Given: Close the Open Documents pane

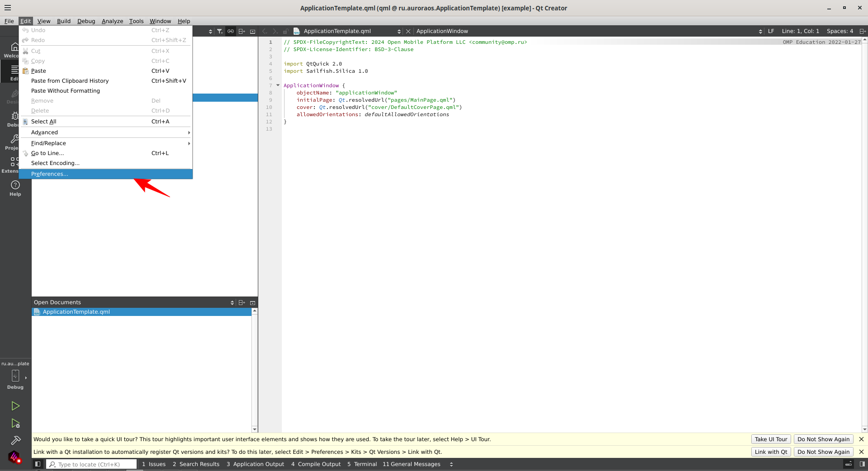Looking at the screenshot, I should [x=253, y=302].
